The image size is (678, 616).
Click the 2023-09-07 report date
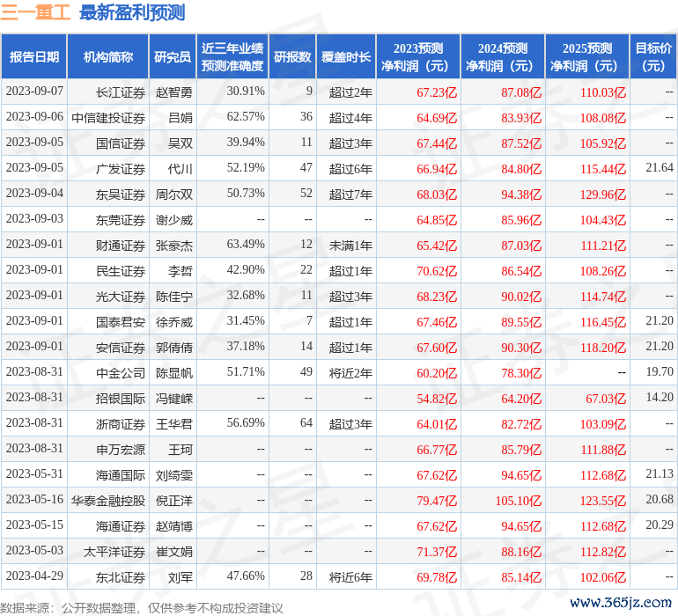[34, 92]
